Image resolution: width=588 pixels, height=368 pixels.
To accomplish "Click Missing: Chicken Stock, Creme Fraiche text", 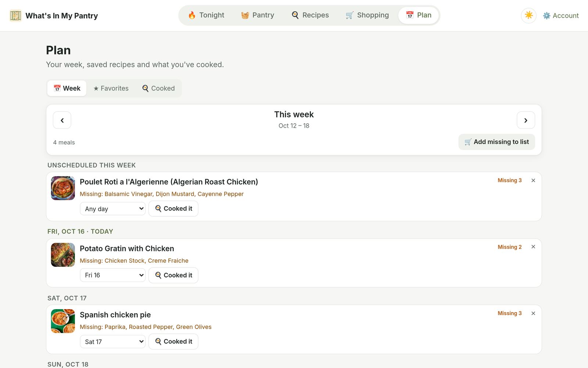I will click(134, 261).
